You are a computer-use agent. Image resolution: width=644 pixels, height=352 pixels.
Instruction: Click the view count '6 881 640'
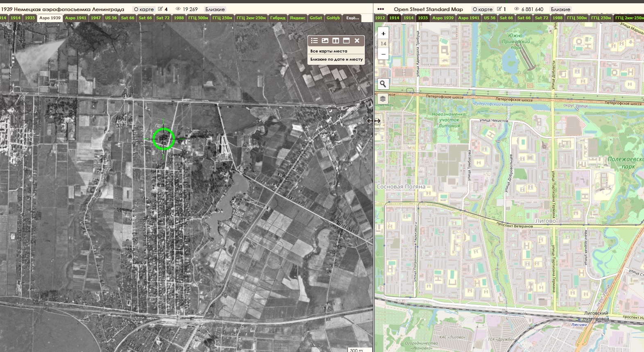pos(532,9)
